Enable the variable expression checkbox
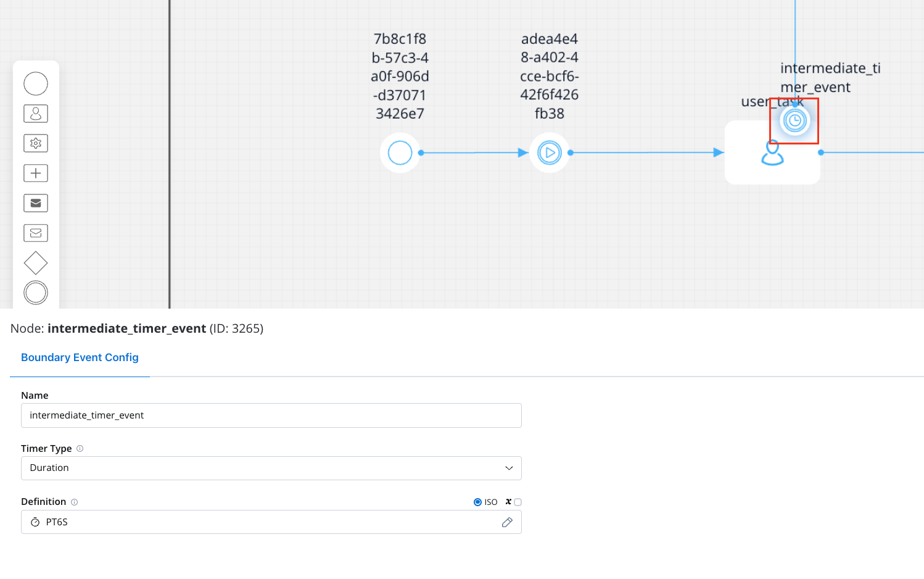Image resolution: width=924 pixels, height=579 pixels. 518,502
